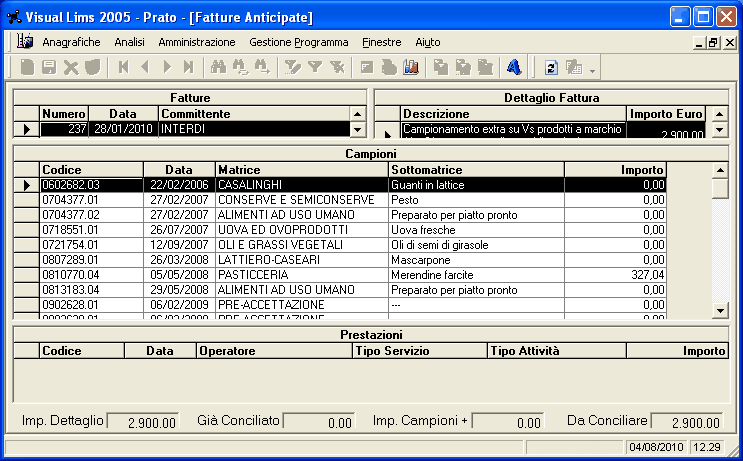Image resolution: width=743 pixels, height=461 pixels.
Task: Go to first record arrow icon
Action: click(x=123, y=67)
